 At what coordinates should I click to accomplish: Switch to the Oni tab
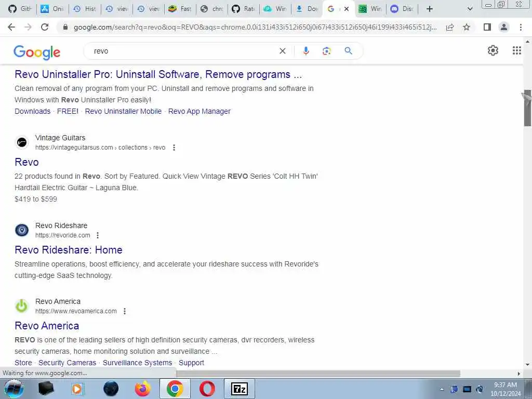(52, 9)
